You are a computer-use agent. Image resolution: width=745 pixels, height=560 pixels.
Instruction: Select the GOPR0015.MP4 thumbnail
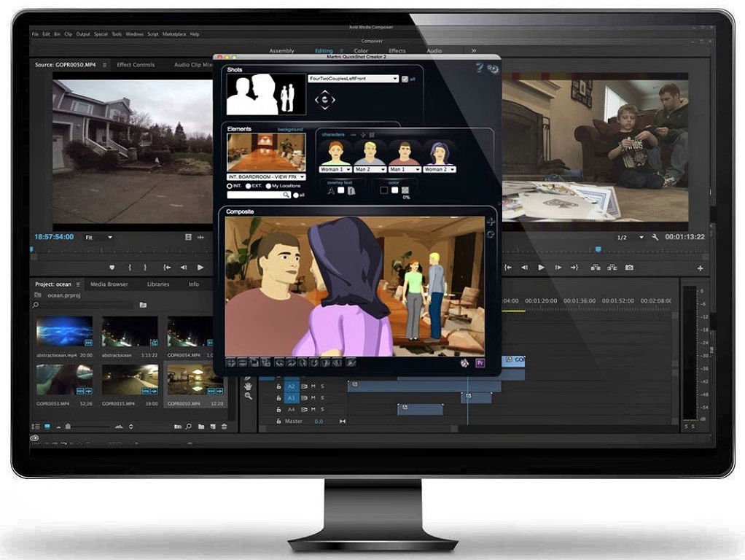(x=130, y=380)
